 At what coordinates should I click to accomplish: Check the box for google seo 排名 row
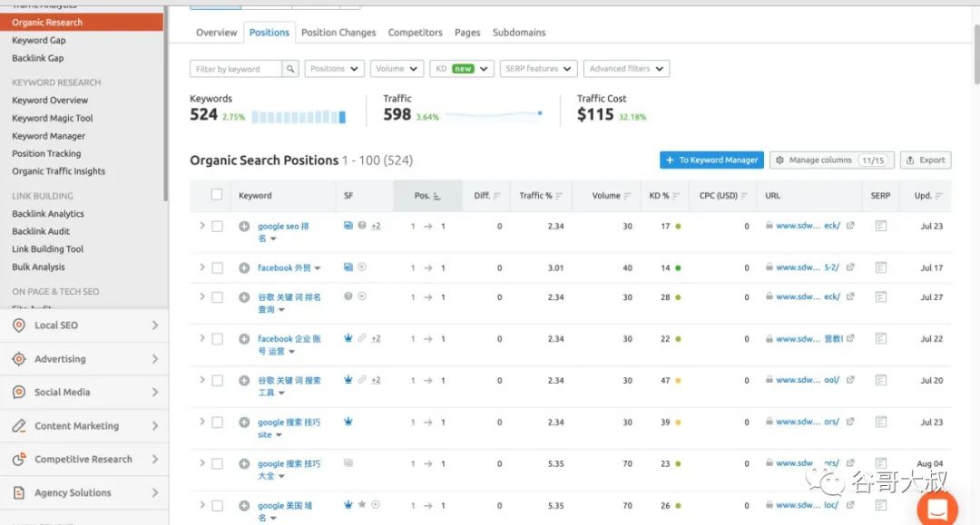point(217,226)
